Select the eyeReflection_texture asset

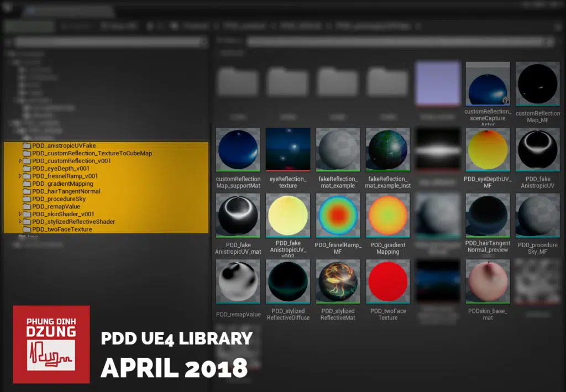pos(287,149)
